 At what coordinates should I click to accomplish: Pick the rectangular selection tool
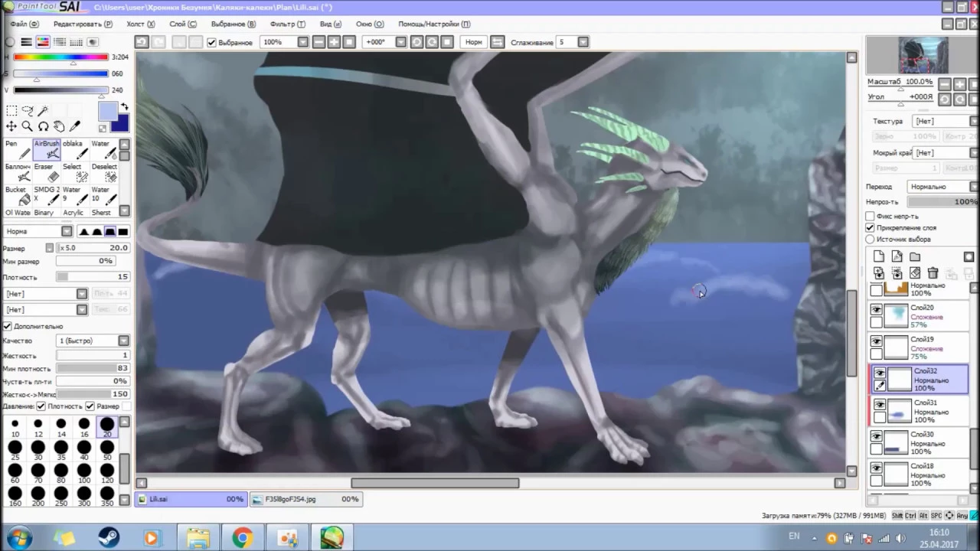click(11, 111)
